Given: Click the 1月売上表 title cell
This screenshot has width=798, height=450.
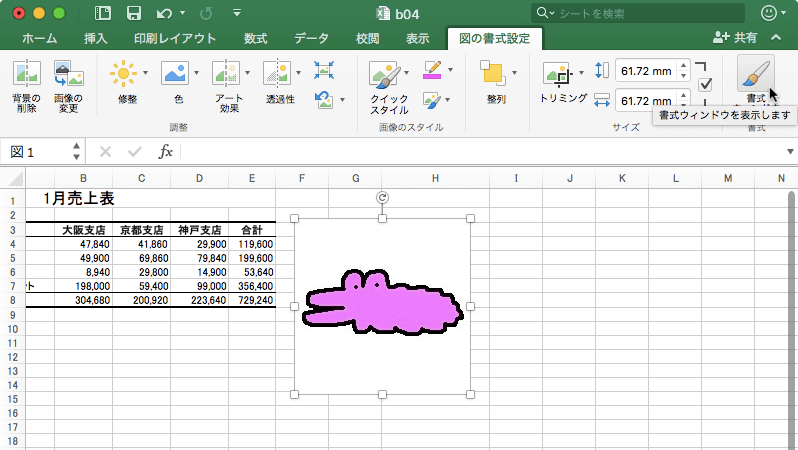Looking at the screenshot, I should [79, 199].
